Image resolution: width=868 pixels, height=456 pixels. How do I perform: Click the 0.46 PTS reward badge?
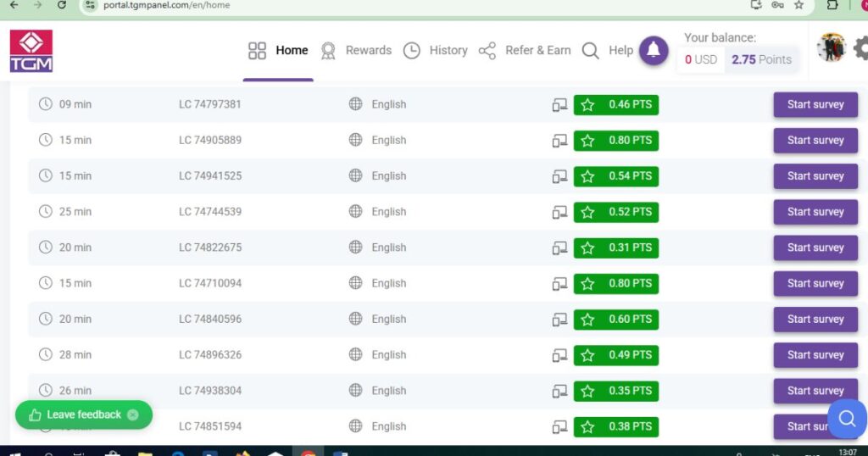616,104
